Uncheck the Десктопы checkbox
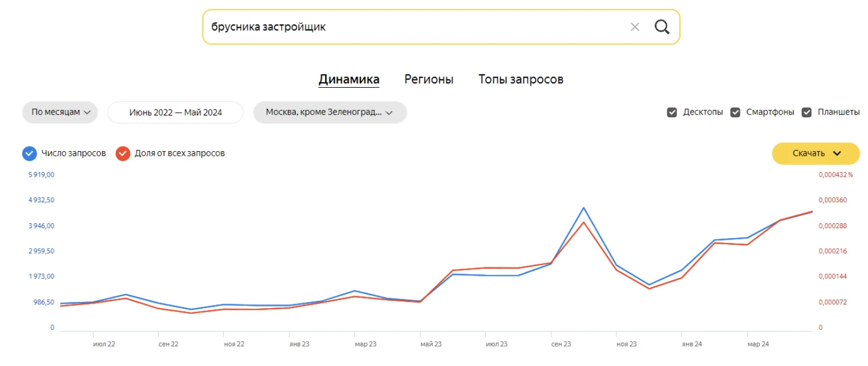Image resolution: width=868 pixels, height=366 pixels. 672,112
